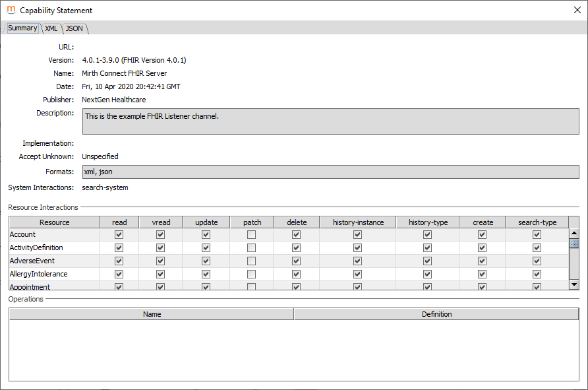Click into the Description text area
588x390 pixels.
tap(331, 121)
